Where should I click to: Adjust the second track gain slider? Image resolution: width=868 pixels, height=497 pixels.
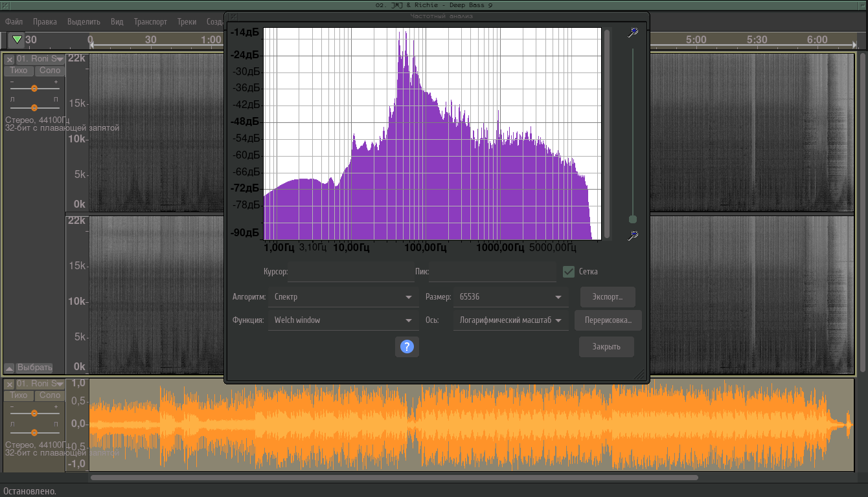click(x=34, y=413)
